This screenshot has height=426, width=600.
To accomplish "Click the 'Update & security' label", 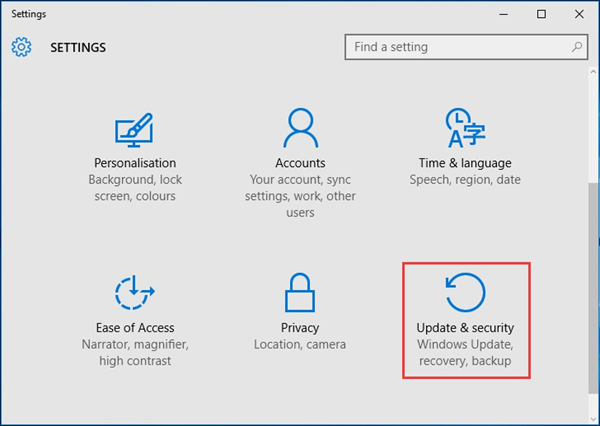I will coord(465,328).
